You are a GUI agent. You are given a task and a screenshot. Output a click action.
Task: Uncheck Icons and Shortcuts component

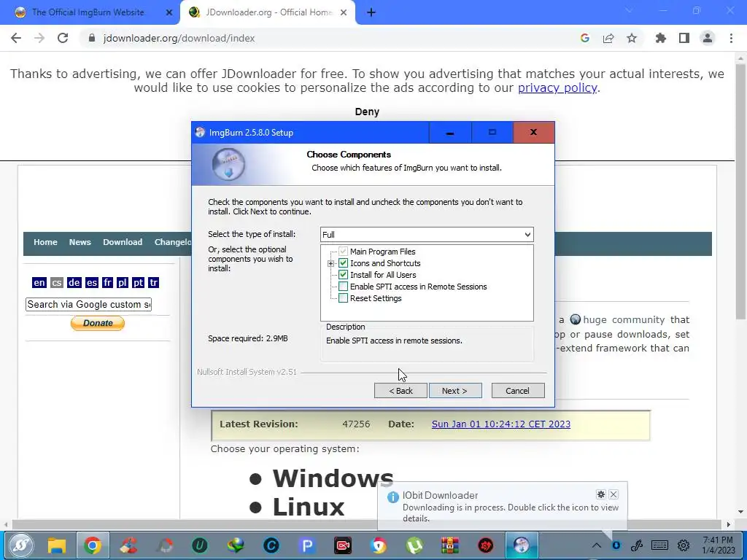(x=343, y=262)
